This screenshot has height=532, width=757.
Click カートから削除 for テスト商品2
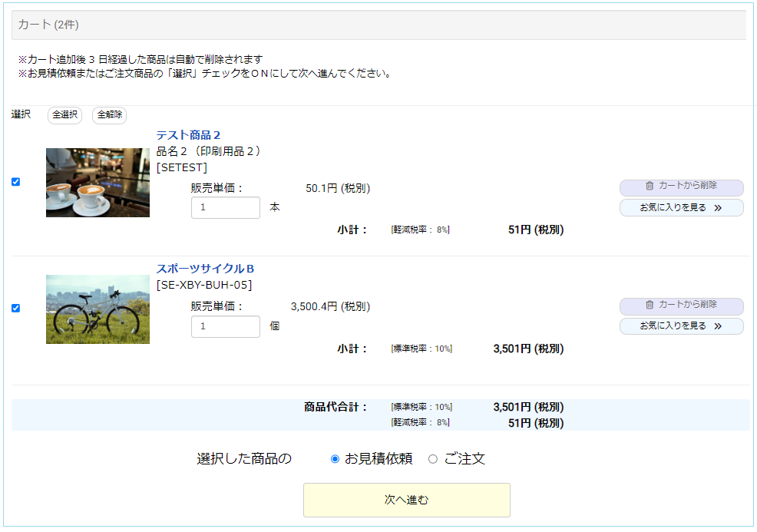(x=681, y=187)
